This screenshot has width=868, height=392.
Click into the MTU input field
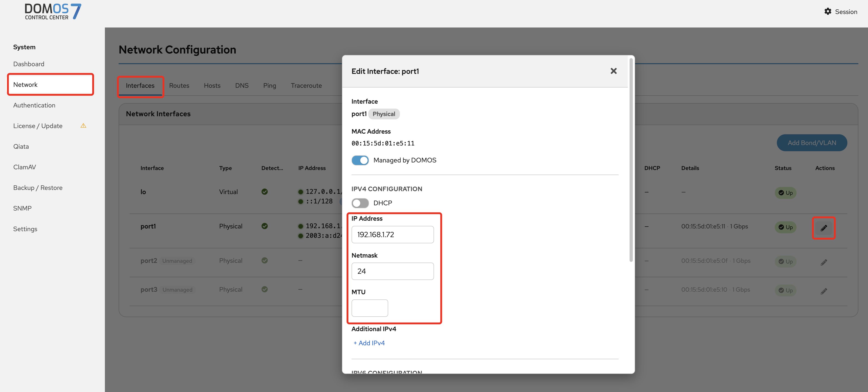click(x=370, y=308)
